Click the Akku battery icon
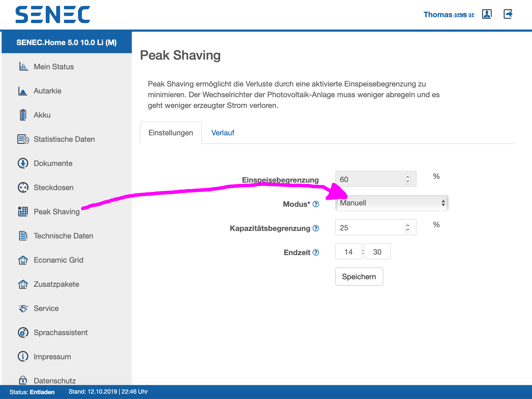The width and height of the screenshot is (532, 399). pyautogui.click(x=23, y=115)
